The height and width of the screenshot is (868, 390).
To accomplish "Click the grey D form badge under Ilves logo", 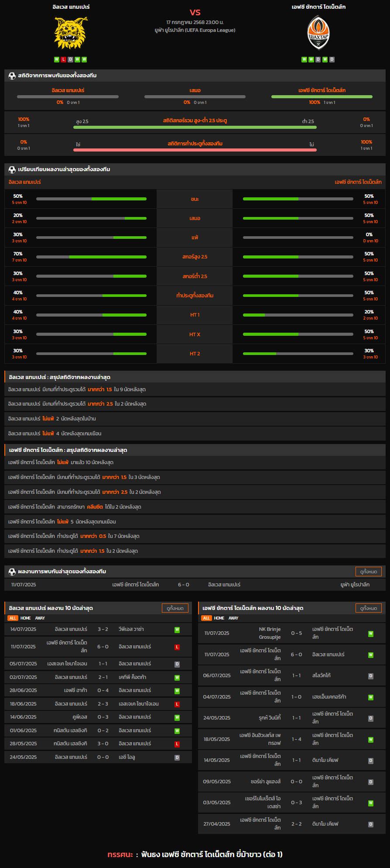I will (70, 59).
